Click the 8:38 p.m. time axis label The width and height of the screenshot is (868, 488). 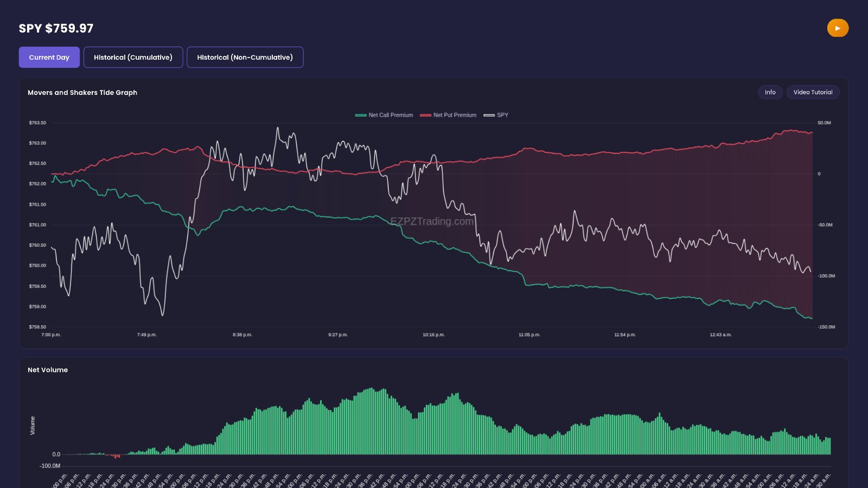pos(242,335)
